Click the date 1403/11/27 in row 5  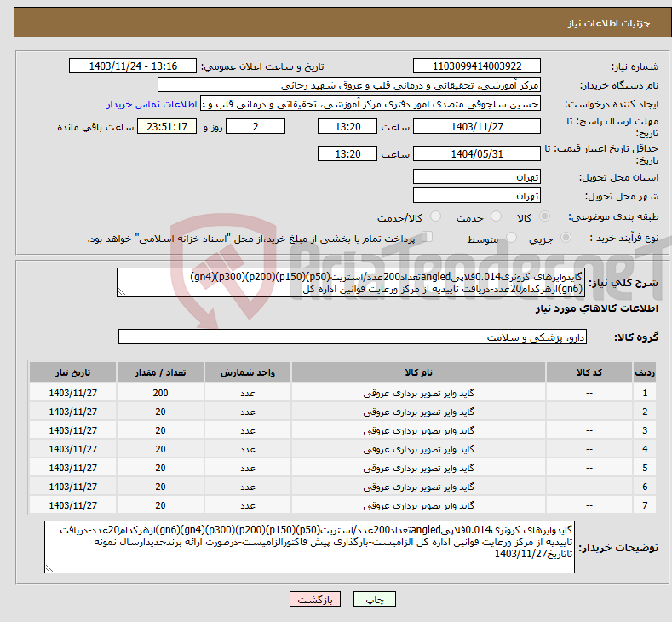coord(73,468)
